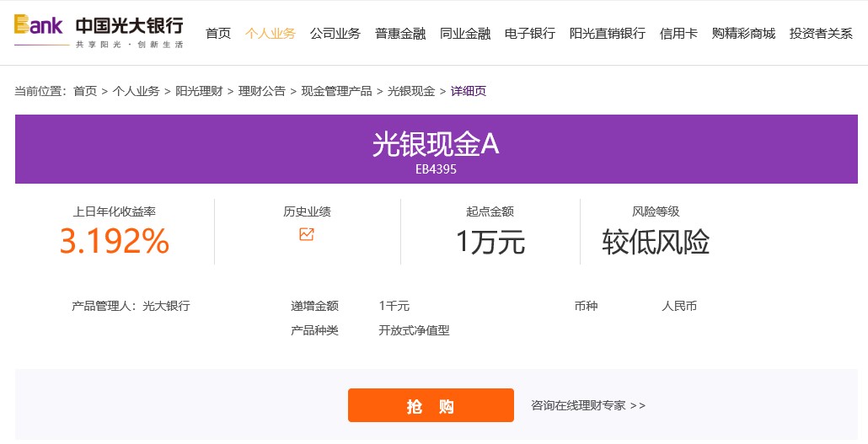This screenshot has height=444, width=868.
Task: Click the 较低风险 risk level text
Action: pyautogui.click(x=656, y=242)
